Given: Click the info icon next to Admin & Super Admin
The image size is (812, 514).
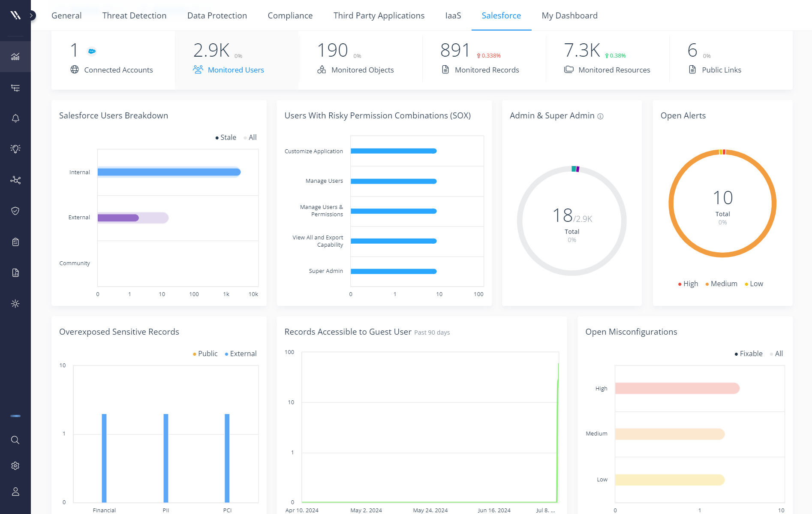Looking at the screenshot, I should tap(600, 116).
